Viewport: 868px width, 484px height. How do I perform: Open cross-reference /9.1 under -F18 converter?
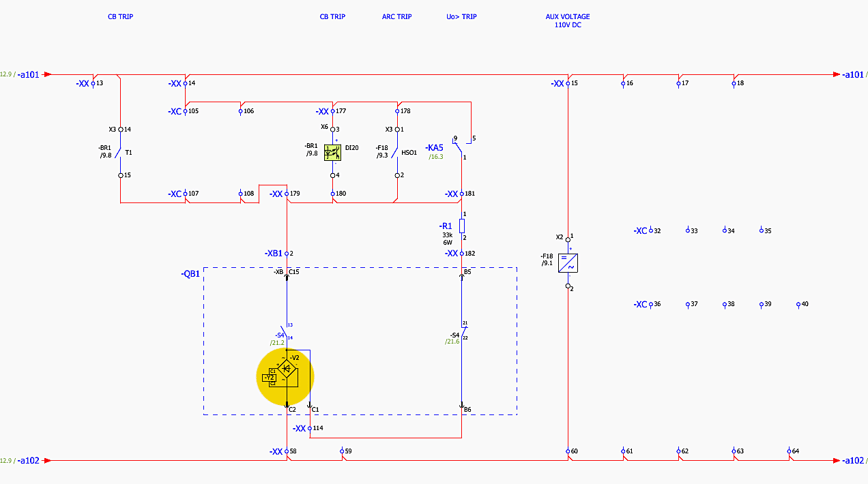547,263
